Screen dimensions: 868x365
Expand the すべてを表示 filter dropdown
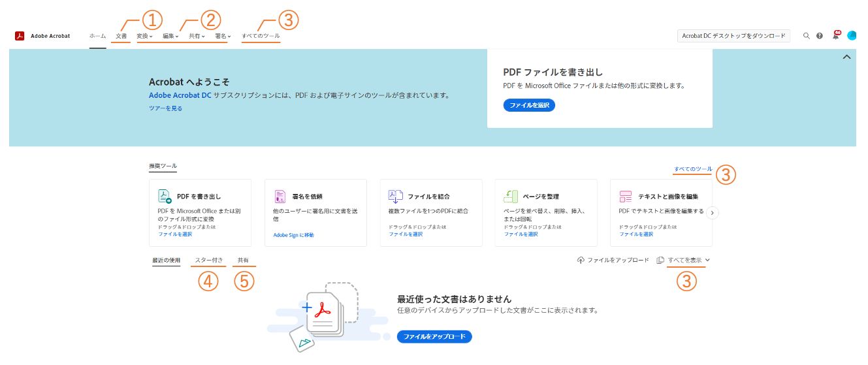click(690, 260)
